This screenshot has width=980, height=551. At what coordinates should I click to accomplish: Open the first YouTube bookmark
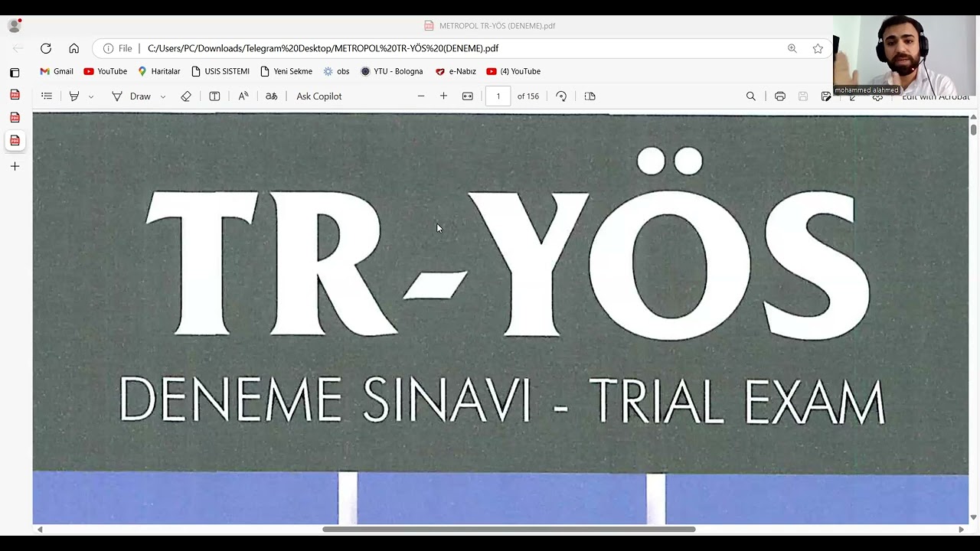click(x=106, y=71)
